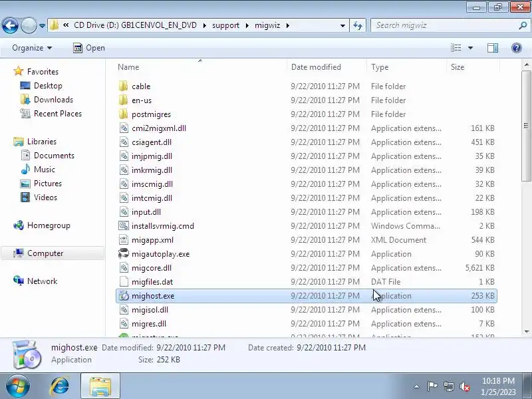The image size is (532, 399).
Task: Open the Documents library
Action: tap(54, 156)
